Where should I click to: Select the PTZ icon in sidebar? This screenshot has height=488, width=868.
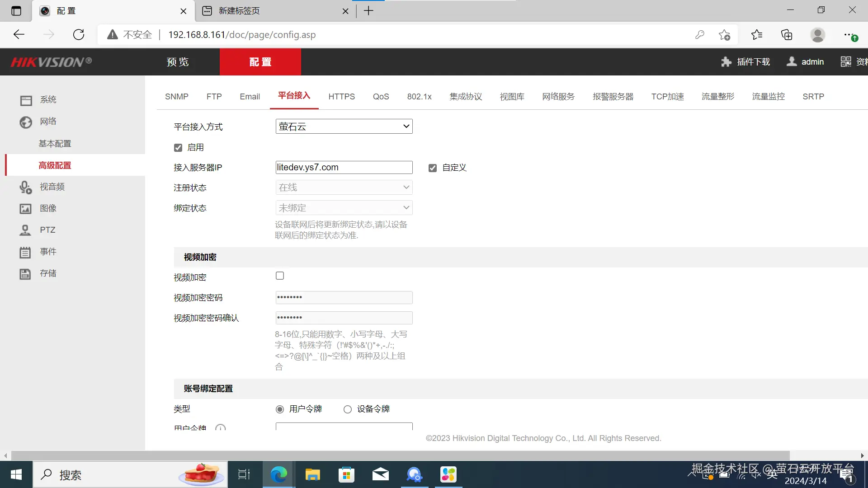[25, 230]
